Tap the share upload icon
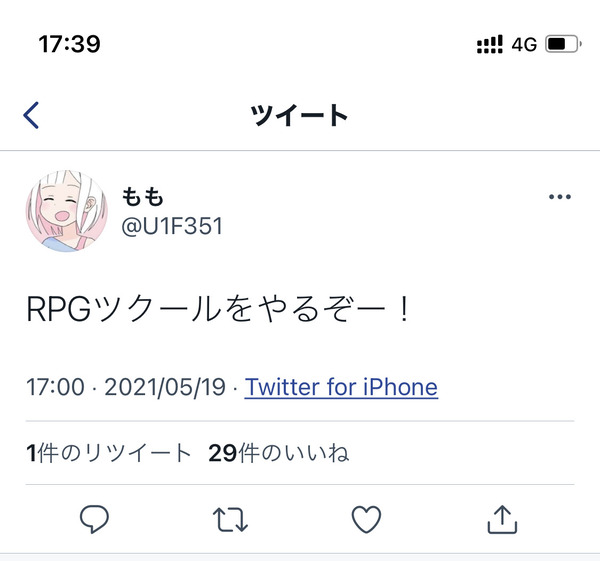This screenshot has width=600, height=561. pos(502,519)
